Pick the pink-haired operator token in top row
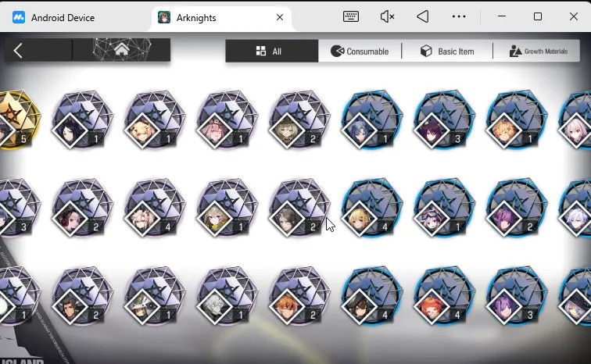 pos(227,120)
